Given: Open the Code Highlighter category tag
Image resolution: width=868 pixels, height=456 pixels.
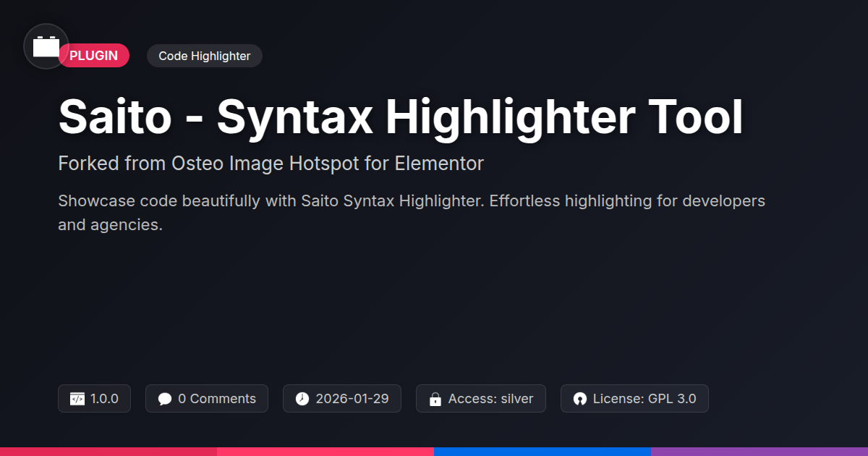Looking at the screenshot, I should [x=205, y=56].
